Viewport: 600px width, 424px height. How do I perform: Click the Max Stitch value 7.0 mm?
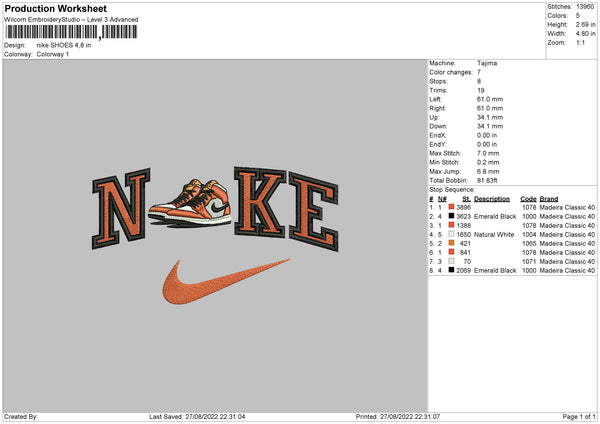[x=488, y=153]
